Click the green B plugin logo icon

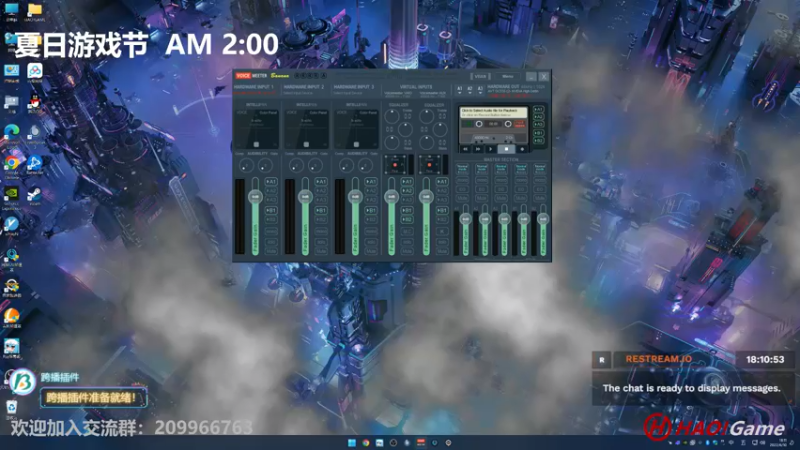tap(22, 382)
